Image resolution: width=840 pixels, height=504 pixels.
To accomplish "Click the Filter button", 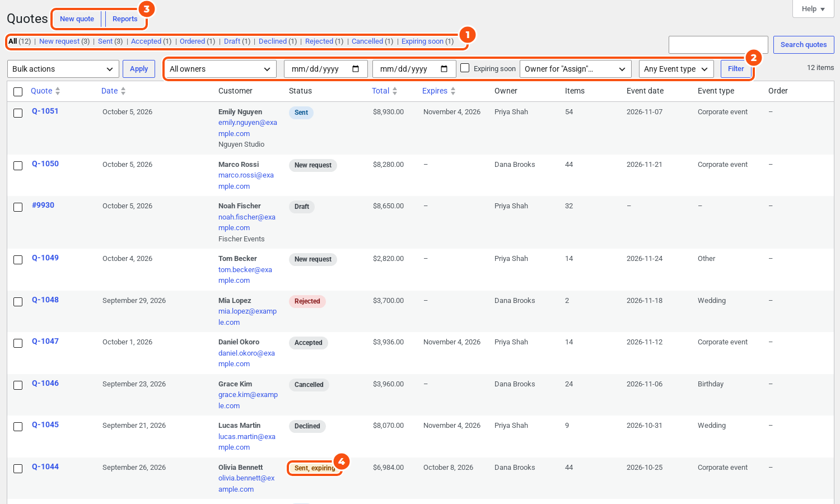I will pos(736,69).
